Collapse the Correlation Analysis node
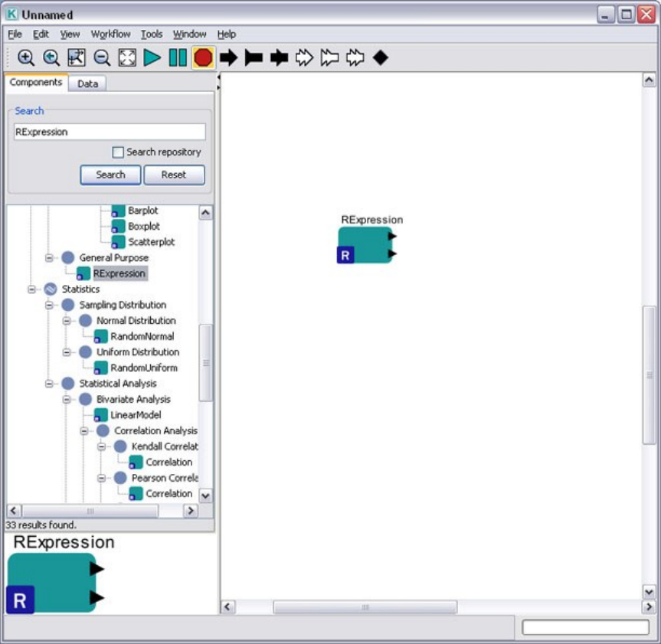The image size is (661, 644). [84, 431]
